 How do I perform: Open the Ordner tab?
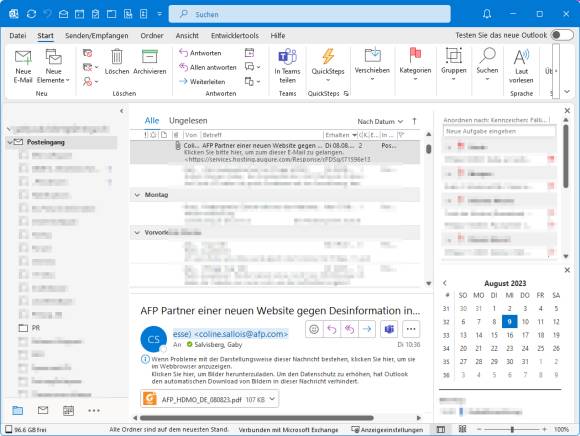[152, 36]
